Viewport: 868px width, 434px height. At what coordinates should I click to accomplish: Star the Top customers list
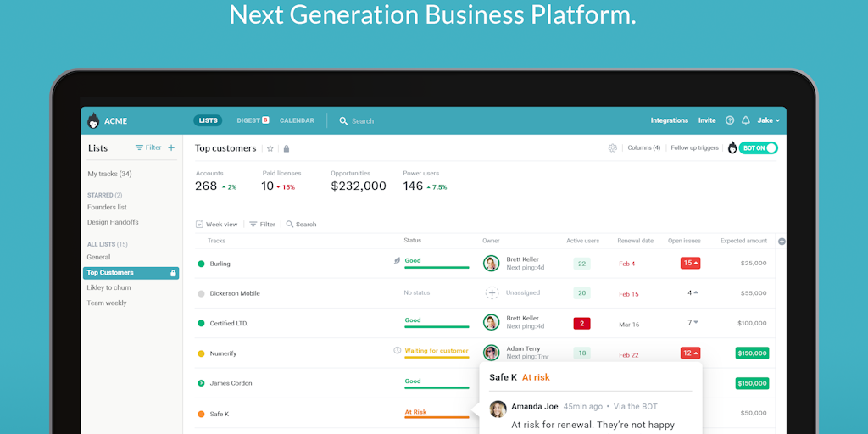270,148
